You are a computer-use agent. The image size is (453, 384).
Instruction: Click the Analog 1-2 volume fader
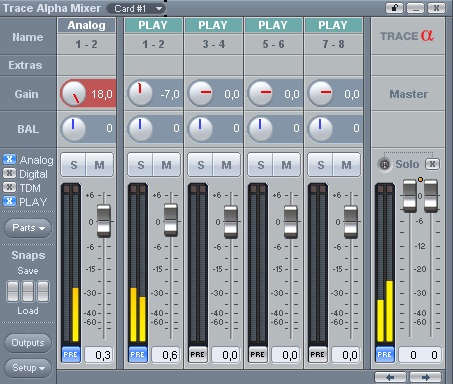pos(104,221)
